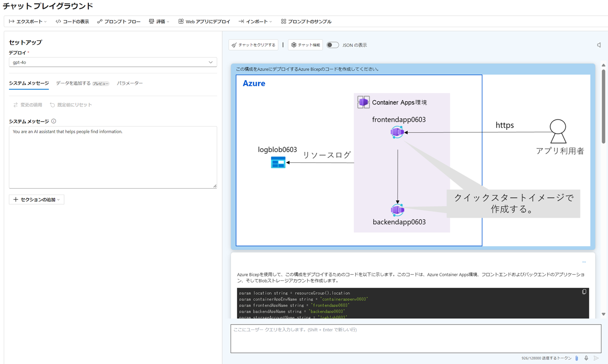This screenshot has height=364, width=608.
Task: Toggle the JSON の表示 switch
Action: (332, 45)
